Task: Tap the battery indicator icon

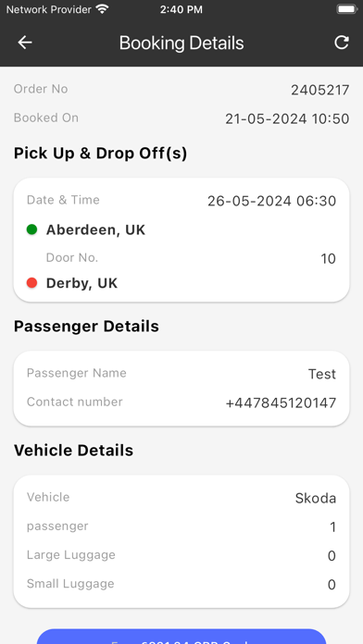Action: [x=346, y=9]
